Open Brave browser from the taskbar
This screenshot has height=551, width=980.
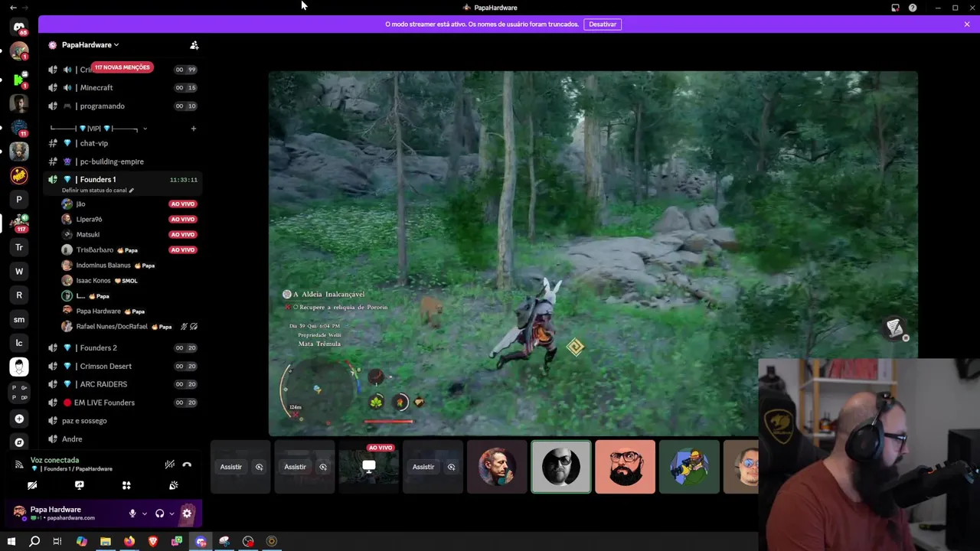coord(153,542)
